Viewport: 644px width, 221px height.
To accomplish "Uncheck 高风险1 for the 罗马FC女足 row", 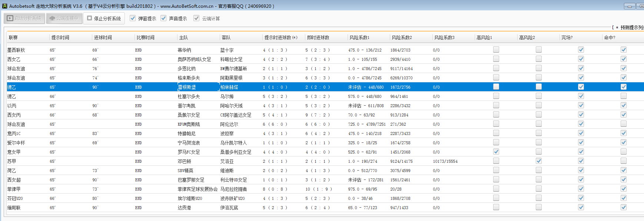I will tap(496, 152).
